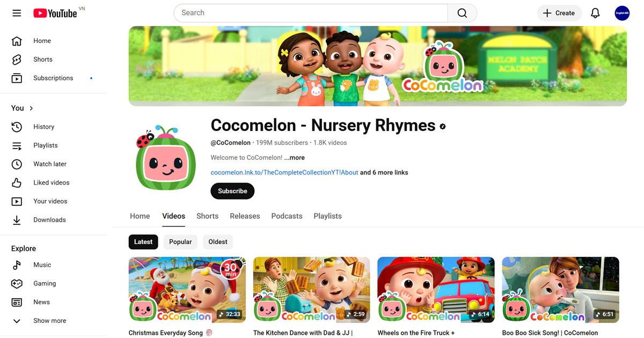Image resolution: width=644 pixels, height=338 pixels.
Task: Switch to the Podcasts tab
Action: point(287,216)
